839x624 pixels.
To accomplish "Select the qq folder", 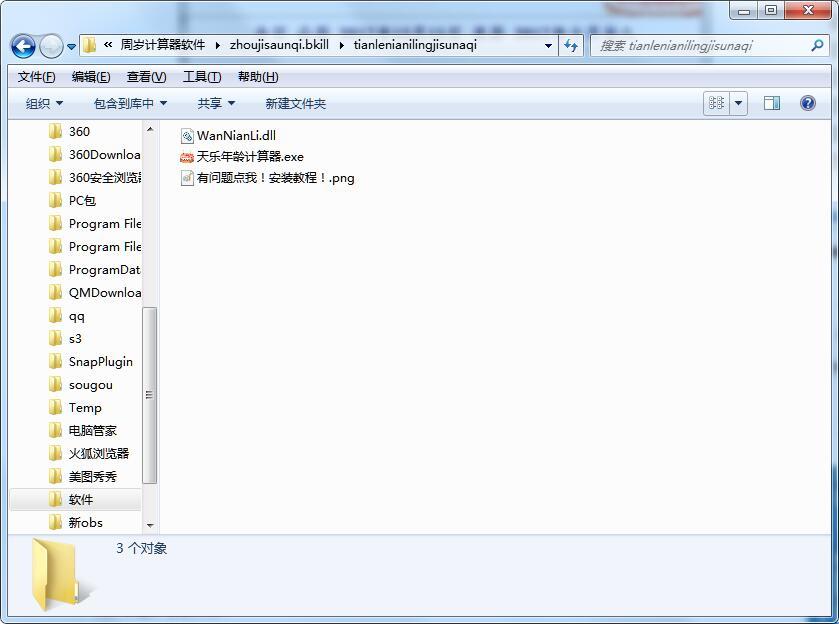I will (x=77, y=316).
